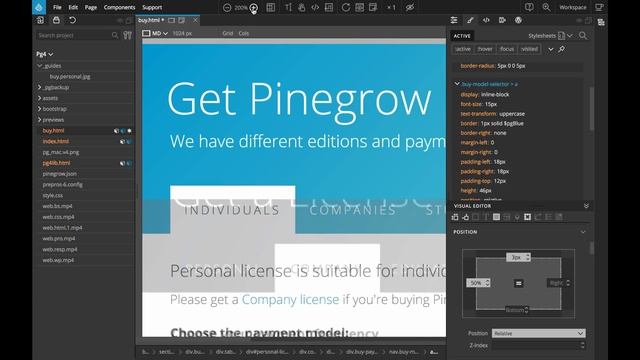Expand the bootstrap folder
The height and width of the screenshot is (360, 640).
pyautogui.click(x=40, y=109)
